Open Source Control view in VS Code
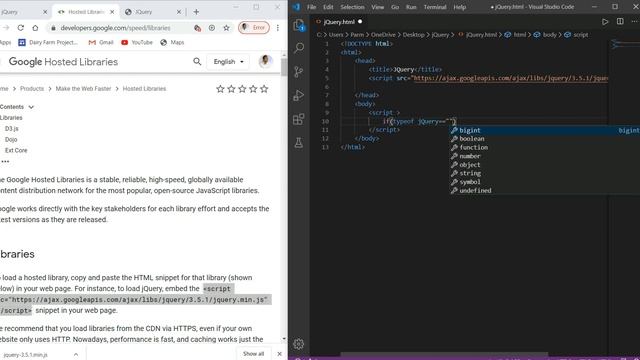The height and width of the screenshot is (360, 640). (299, 72)
